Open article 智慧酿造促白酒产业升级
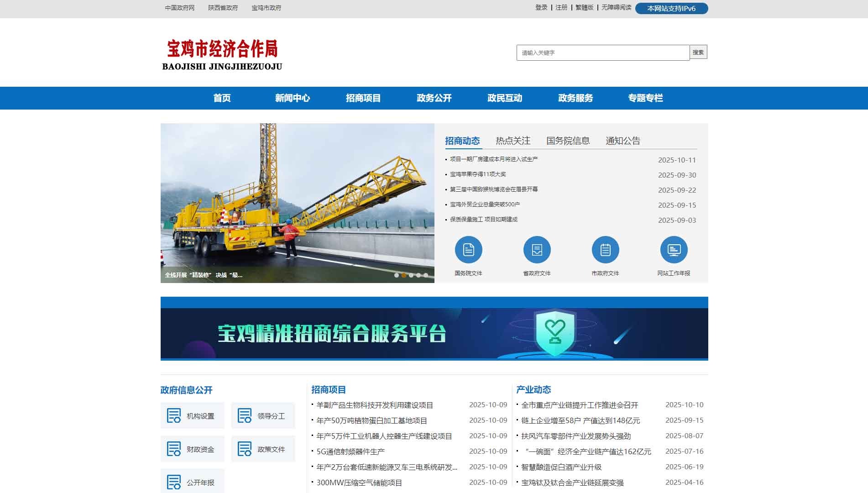This screenshot has height=493, width=868. 561,467
